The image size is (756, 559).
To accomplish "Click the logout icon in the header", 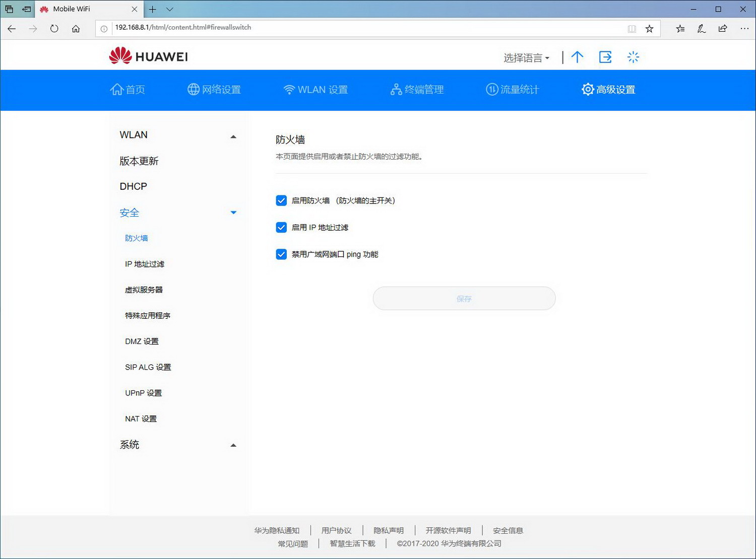I will pyautogui.click(x=605, y=57).
